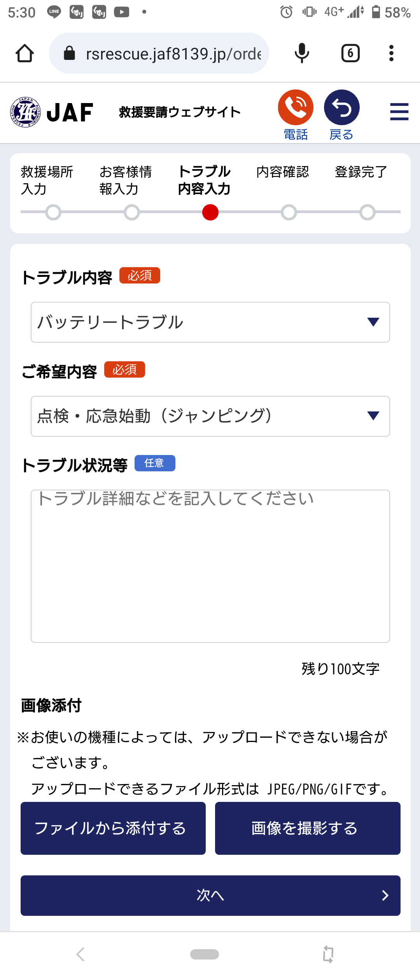The image size is (420, 980).
Task: Tap the blue 戻る back arrow icon
Action: 341,108
